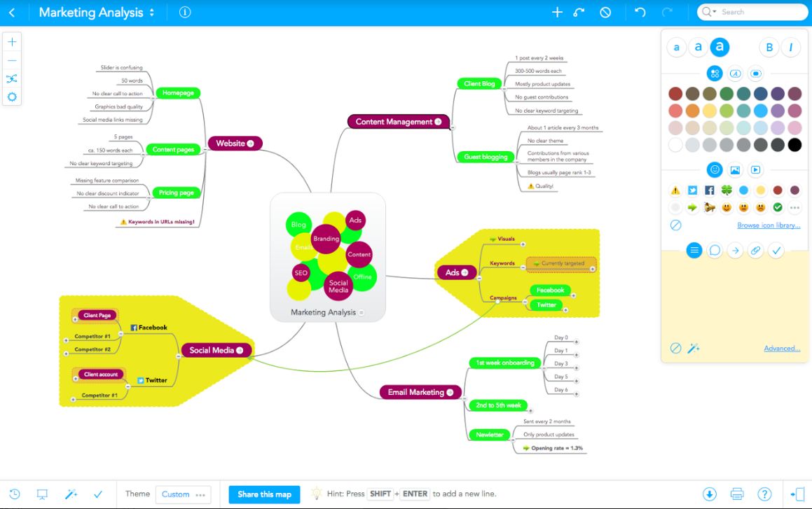Screen dimensions: 812x509
Task: Open the video tab in panel
Action: [x=755, y=169]
